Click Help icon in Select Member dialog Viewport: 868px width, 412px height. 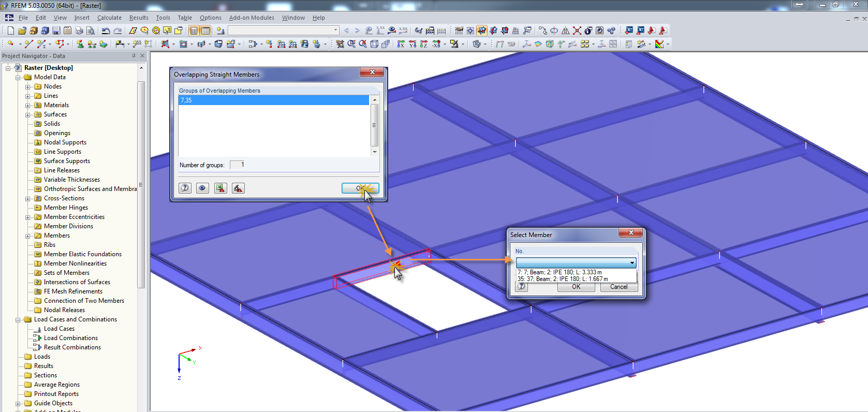(522, 287)
